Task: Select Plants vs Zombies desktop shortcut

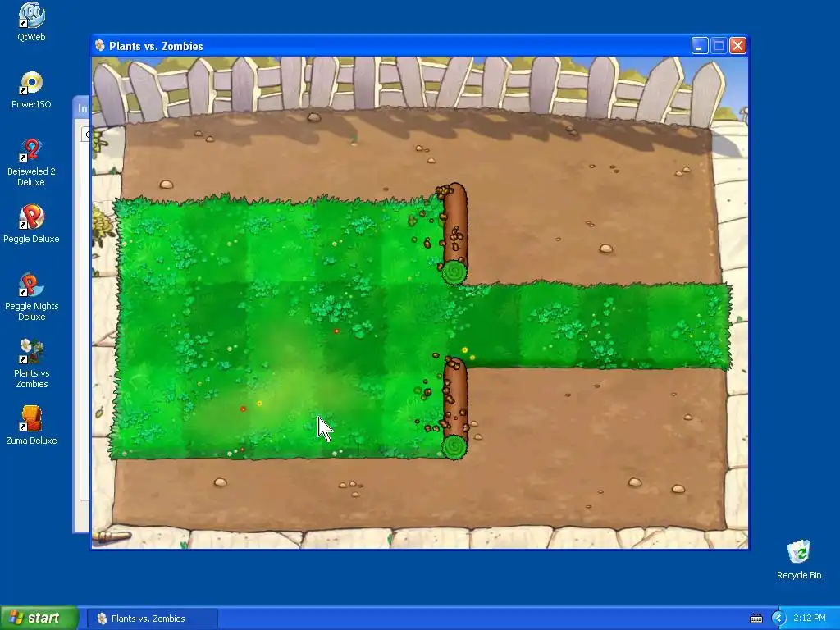Action: (x=32, y=363)
